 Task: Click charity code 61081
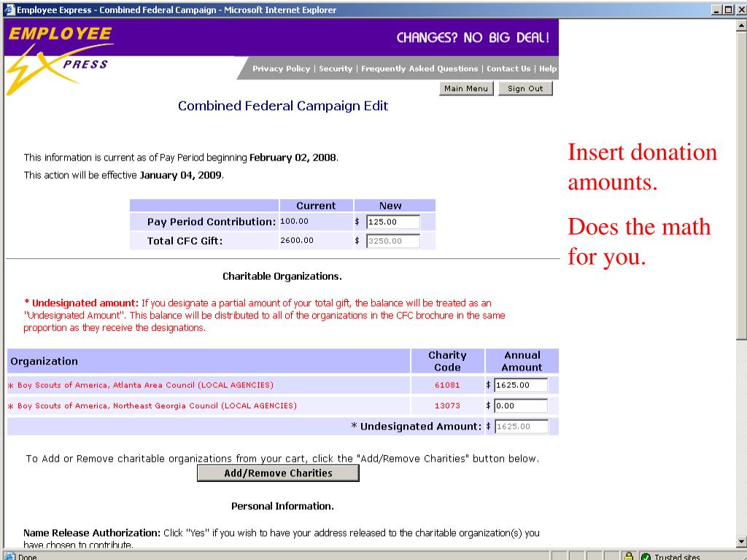(447, 385)
